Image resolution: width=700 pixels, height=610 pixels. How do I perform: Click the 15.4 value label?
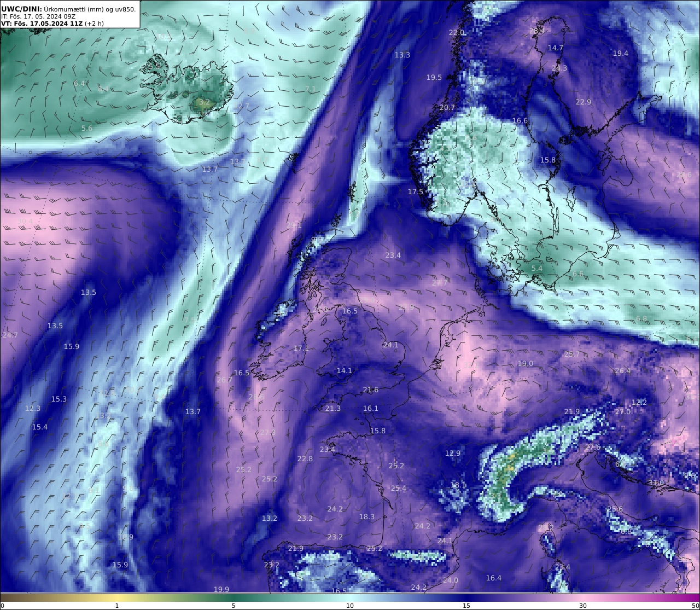[40, 427]
